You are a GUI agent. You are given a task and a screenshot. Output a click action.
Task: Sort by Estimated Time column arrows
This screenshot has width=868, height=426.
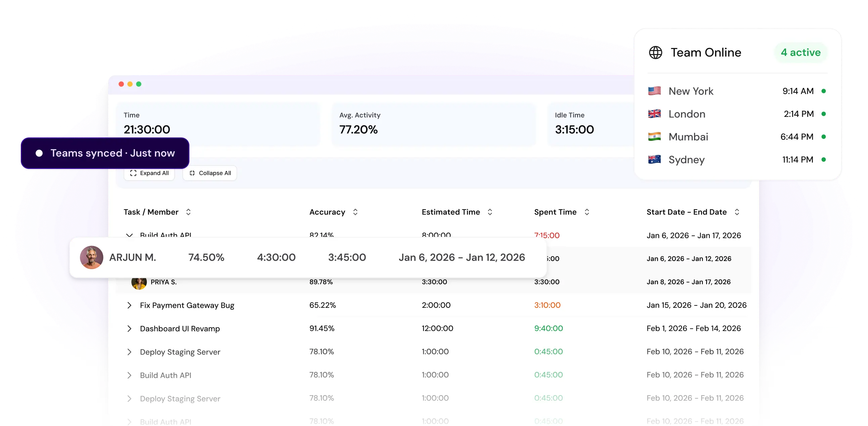tap(490, 212)
